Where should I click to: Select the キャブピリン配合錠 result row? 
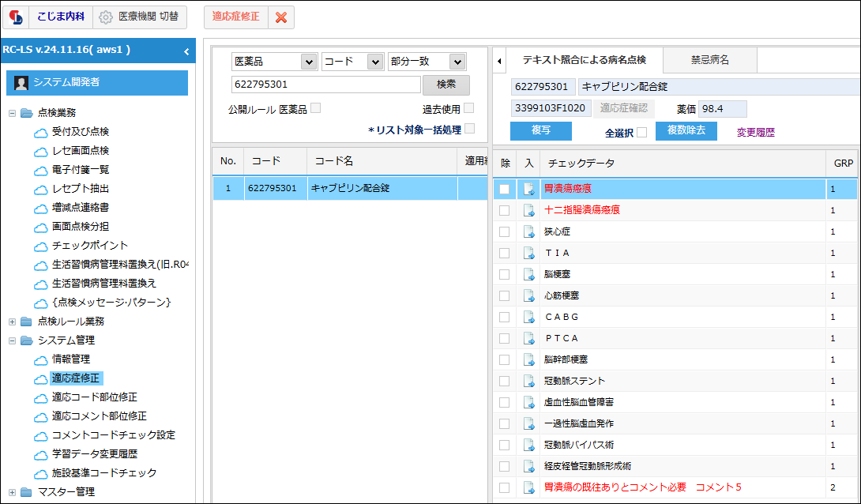351,188
